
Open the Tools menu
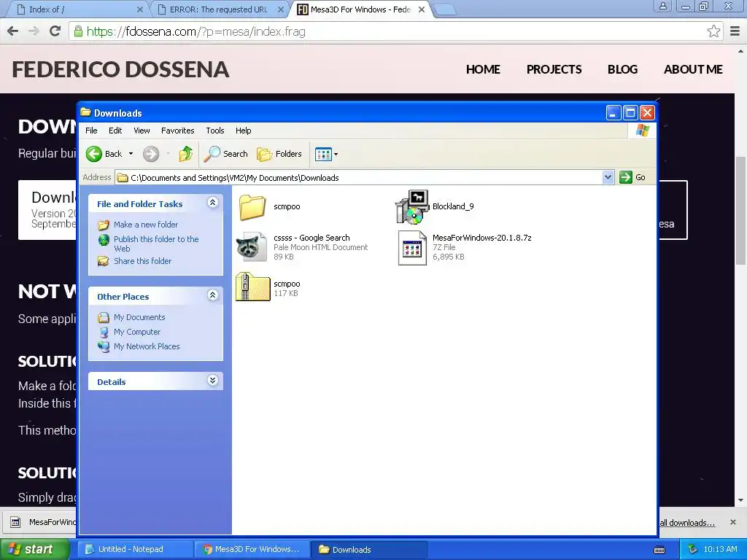215,131
